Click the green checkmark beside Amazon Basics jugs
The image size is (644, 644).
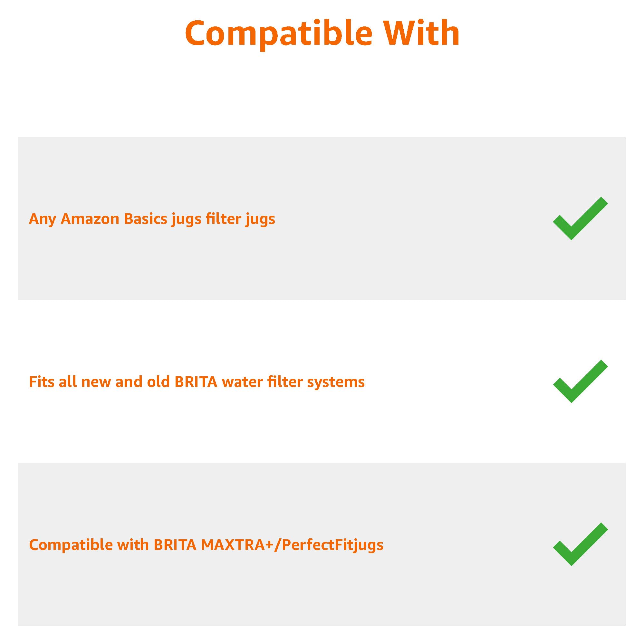coord(580,219)
